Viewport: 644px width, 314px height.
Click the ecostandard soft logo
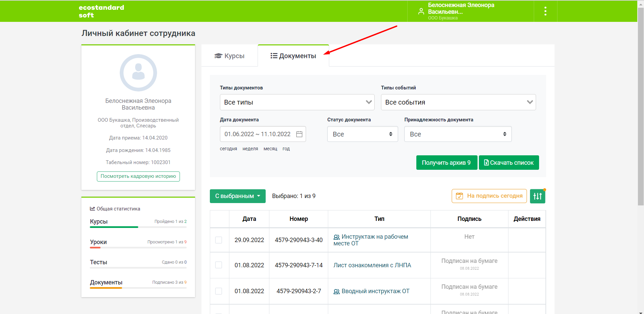pos(101,11)
